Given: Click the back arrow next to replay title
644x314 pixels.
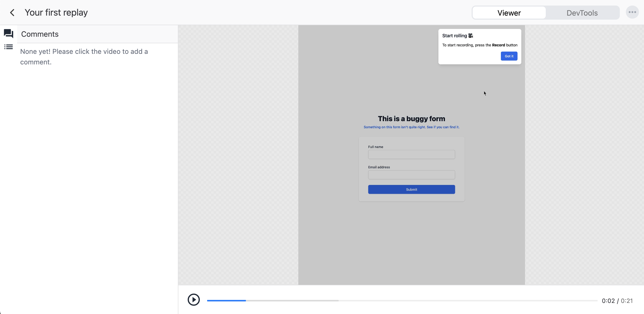Looking at the screenshot, I should coord(12,12).
